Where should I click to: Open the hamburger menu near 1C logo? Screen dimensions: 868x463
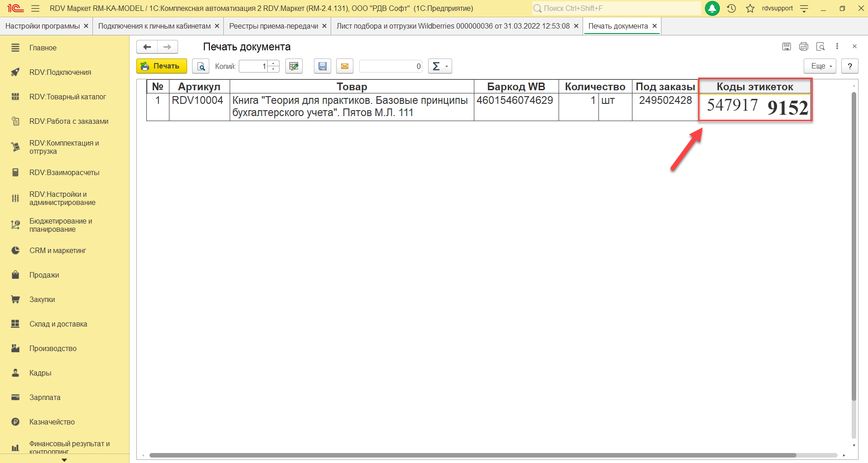tap(35, 8)
